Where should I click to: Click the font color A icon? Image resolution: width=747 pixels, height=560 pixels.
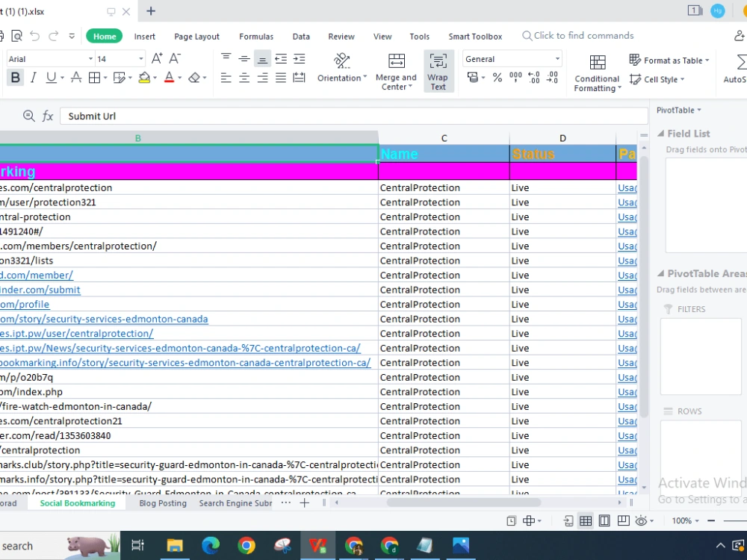169,78
